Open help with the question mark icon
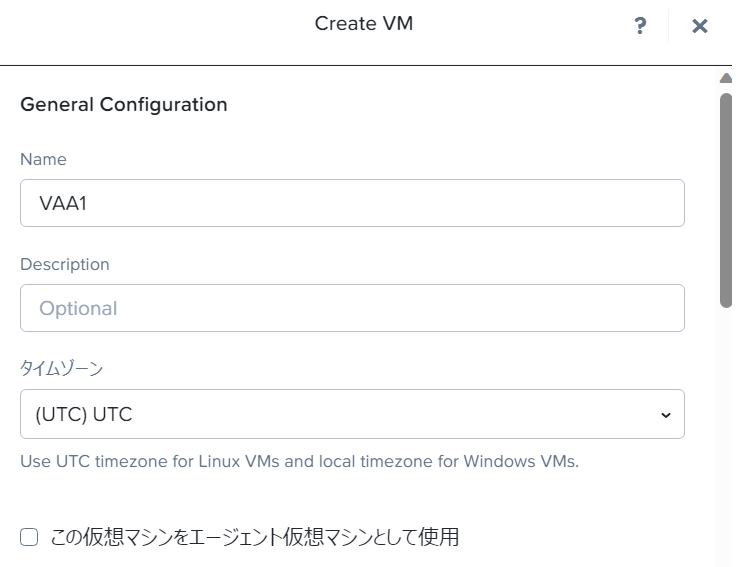Image resolution: width=752 pixels, height=567 pixels. point(640,26)
